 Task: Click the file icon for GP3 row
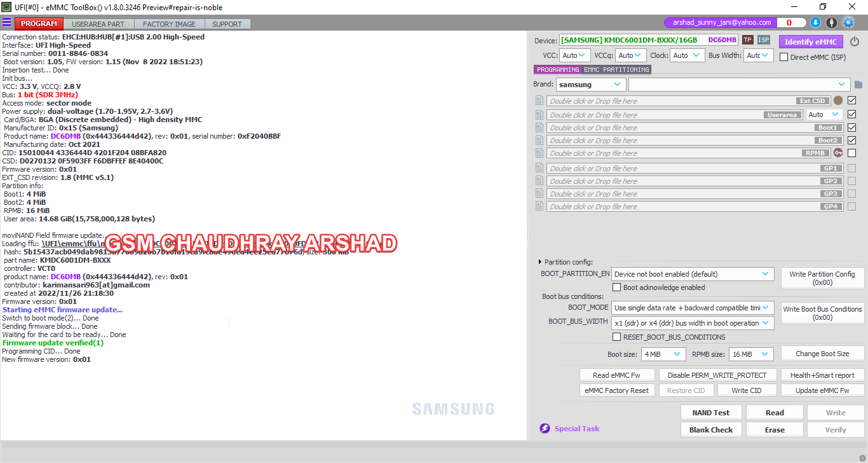[x=539, y=193]
